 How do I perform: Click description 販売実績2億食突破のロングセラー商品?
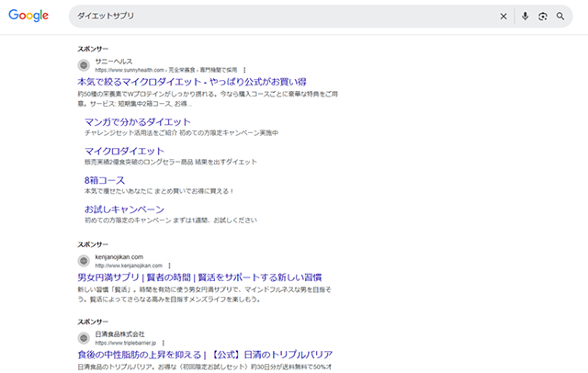click(171, 162)
